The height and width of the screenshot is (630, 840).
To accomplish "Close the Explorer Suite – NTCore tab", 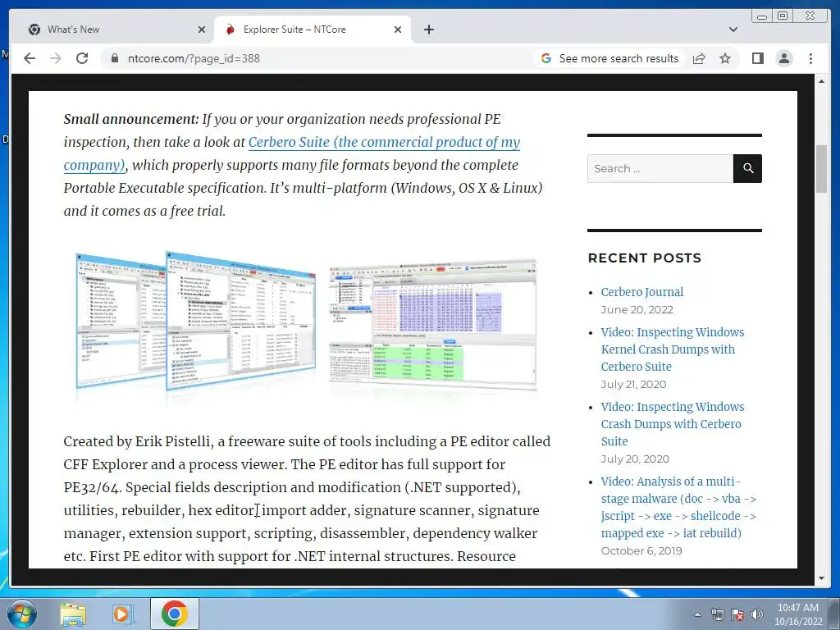I will point(398,30).
